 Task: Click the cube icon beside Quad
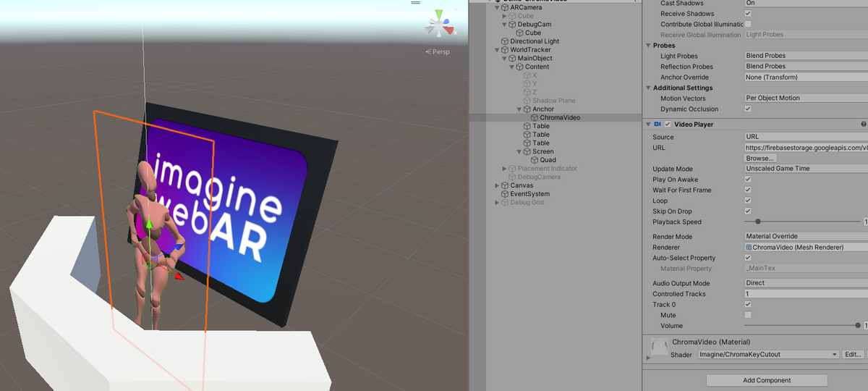pyautogui.click(x=535, y=160)
